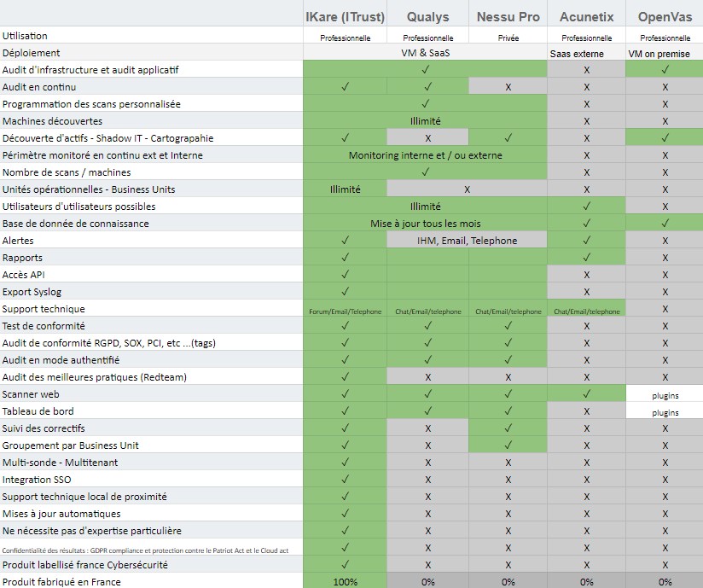Click 'Base de donnée de connaissance' label
Image resolution: width=703 pixels, height=588 pixels.
75,224
